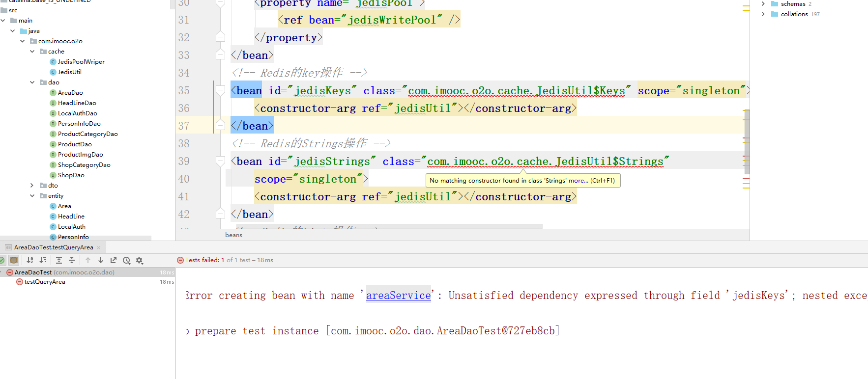Collapse the main folder
Image resolution: width=868 pixels, height=379 pixels.
click(x=3, y=21)
